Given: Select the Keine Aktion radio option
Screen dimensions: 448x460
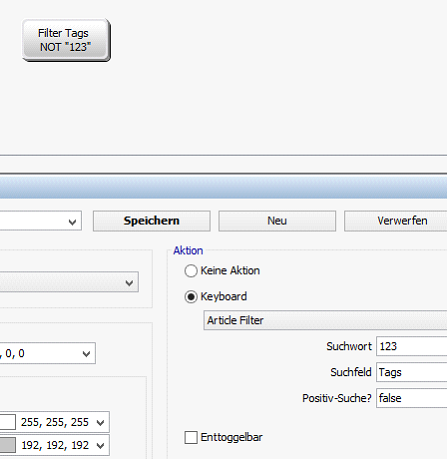Looking at the screenshot, I should click(x=191, y=271).
